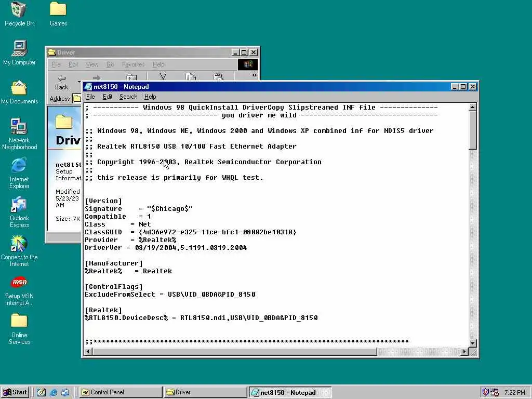Click the Notepad title bar icon
Image resolution: width=532 pixels, height=399 pixels.
coord(88,87)
